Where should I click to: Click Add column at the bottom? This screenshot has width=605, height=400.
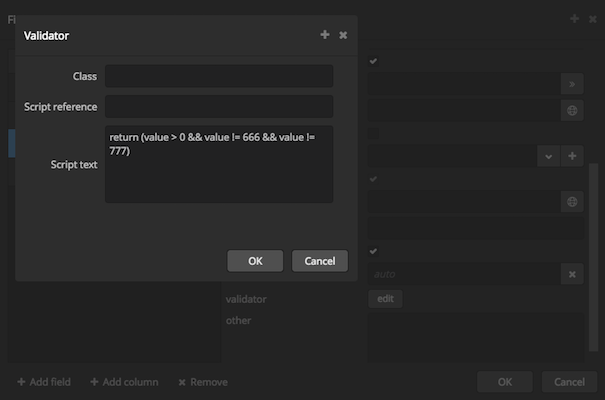pos(124,382)
